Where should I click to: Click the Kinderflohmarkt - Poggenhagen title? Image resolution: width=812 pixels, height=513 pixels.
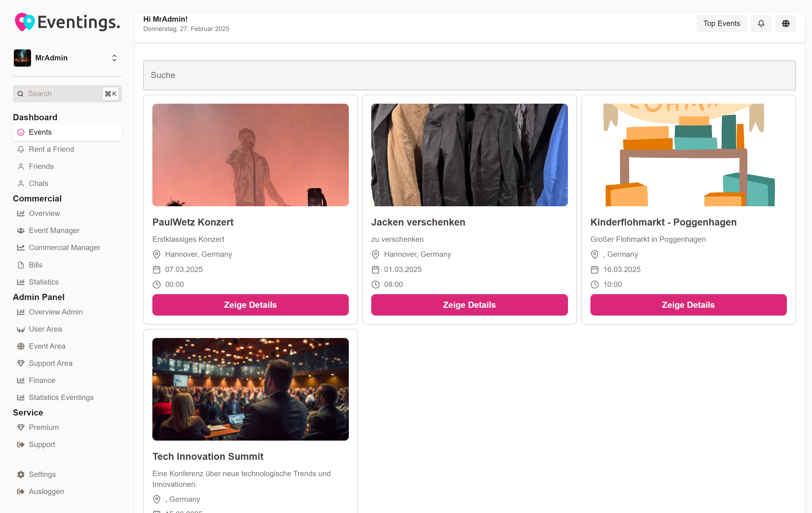[663, 222]
